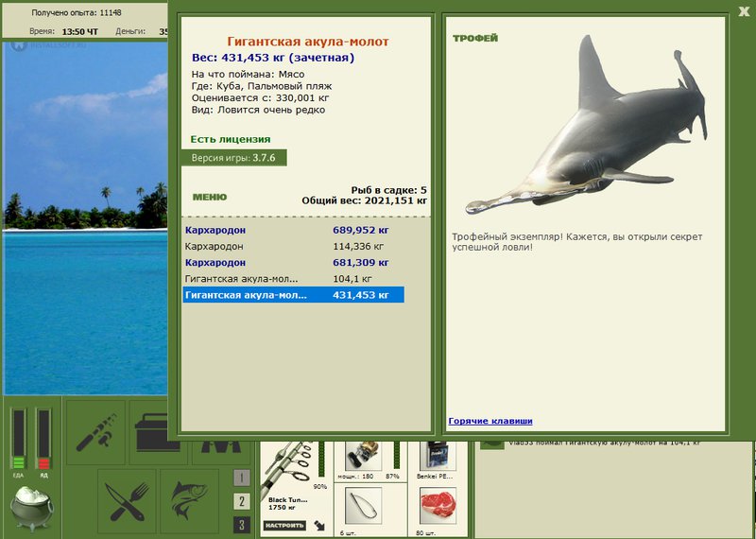Select rod slot number 2
The width and height of the screenshot is (756, 539).
click(x=242, y=501)
